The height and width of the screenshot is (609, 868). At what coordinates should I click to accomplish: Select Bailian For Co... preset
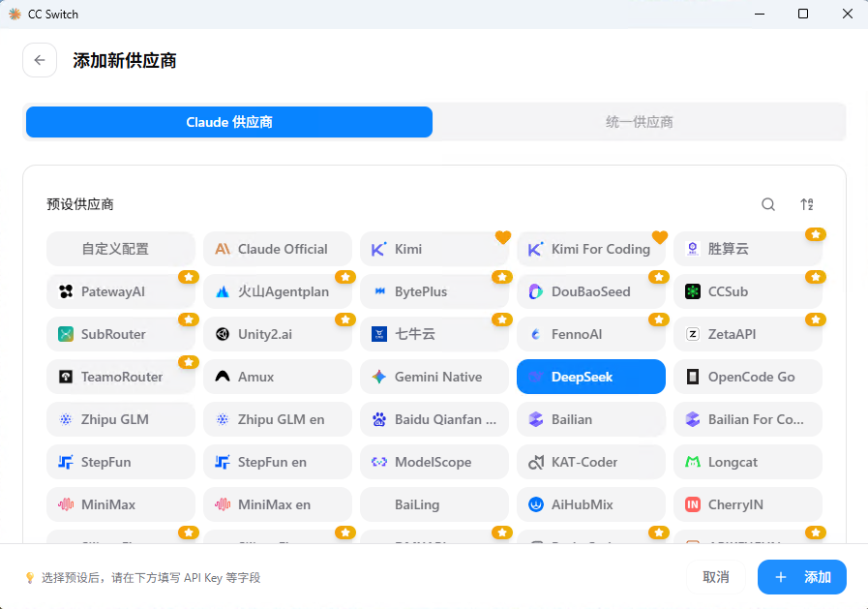click(748, 419)
